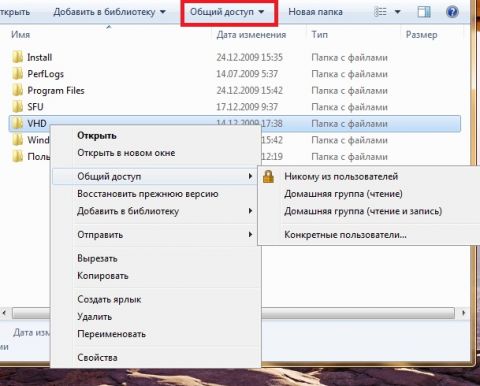Open the Help question mark icon
The height and width of the screenshot is (386, 480).
tap(452, 12)
